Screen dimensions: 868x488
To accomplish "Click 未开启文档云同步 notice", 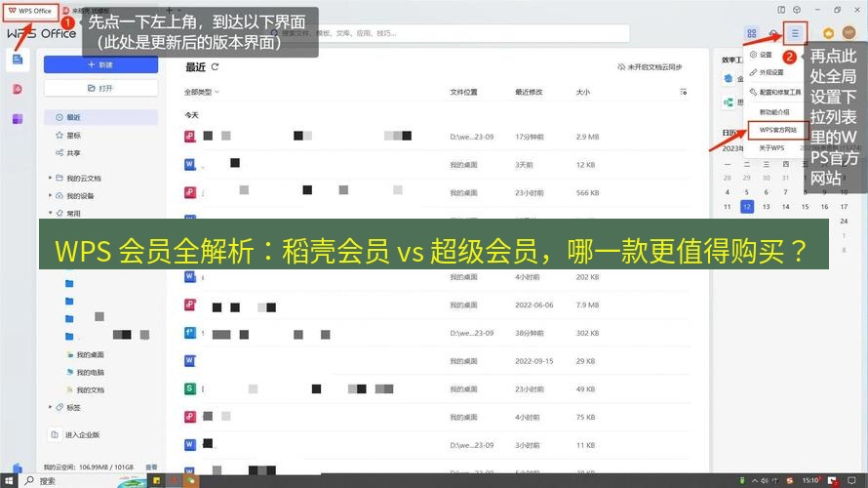I will 650,67.
